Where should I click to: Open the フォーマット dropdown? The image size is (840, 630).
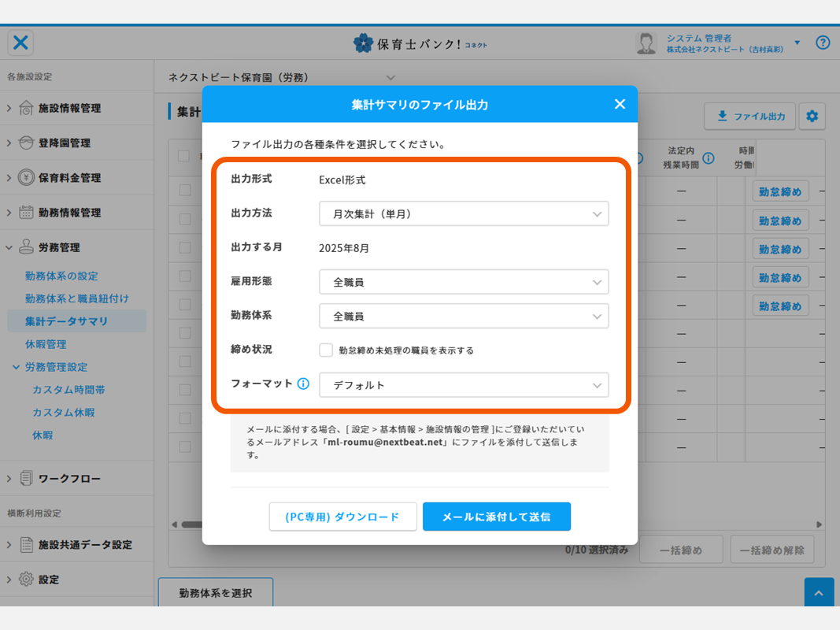[x=464, y=385]
